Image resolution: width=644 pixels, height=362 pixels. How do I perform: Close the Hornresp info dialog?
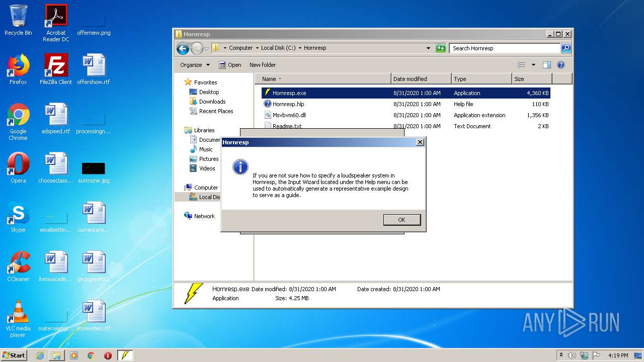click(420, 142)
